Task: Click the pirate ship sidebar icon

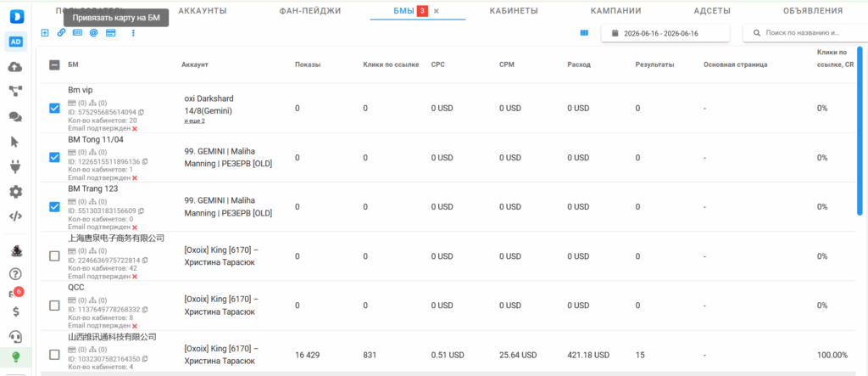Action: pos(16,250)
